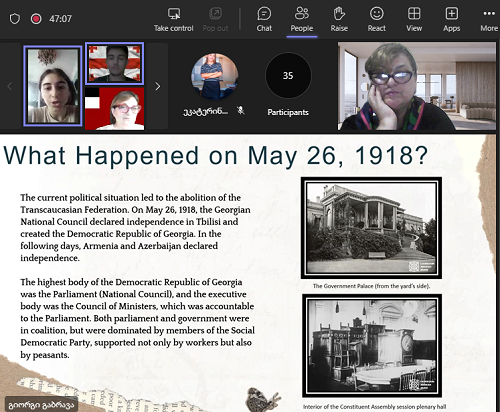Click the Participants label
The height and width of the screenshot is (412, 500).
288,112
